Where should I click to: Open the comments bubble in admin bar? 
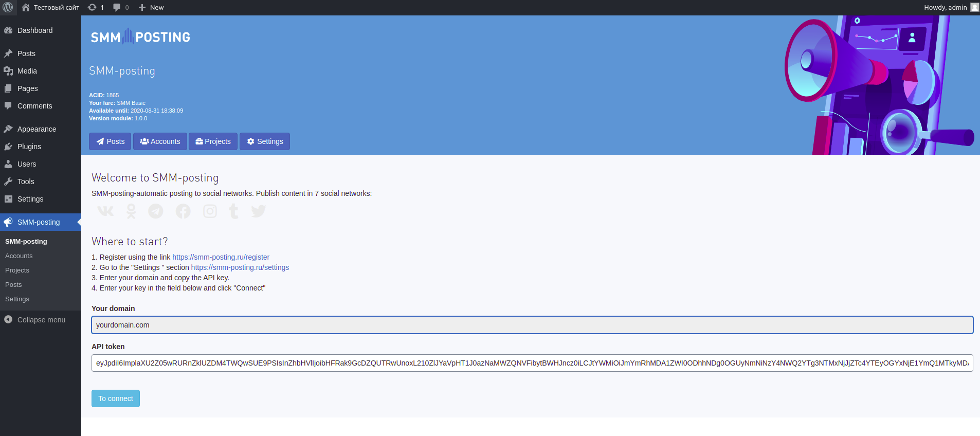117,7
